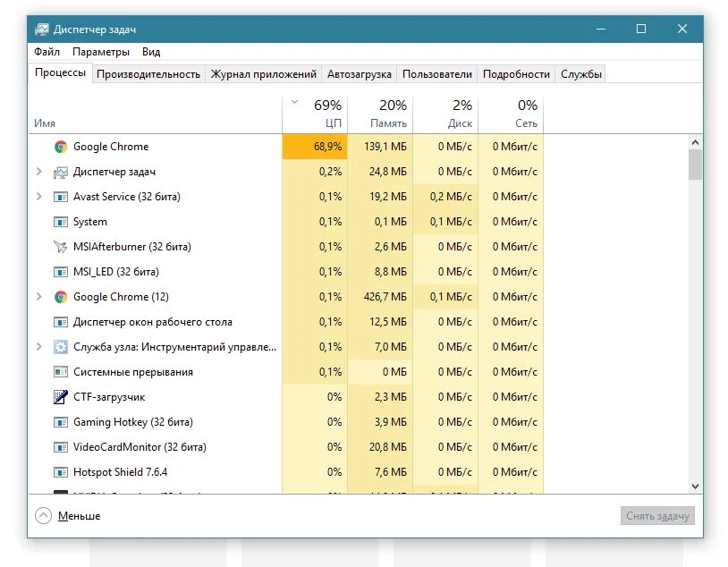Click the Снять задачу button
Image resolution: width=728 pixels, height=567 pixels.
657,515
